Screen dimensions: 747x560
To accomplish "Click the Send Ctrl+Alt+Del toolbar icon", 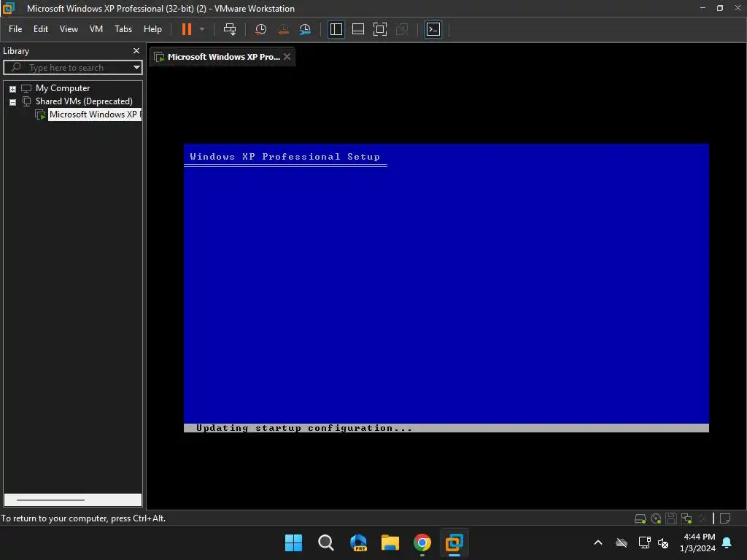I will pyautogui.click(x=230, y=29).
